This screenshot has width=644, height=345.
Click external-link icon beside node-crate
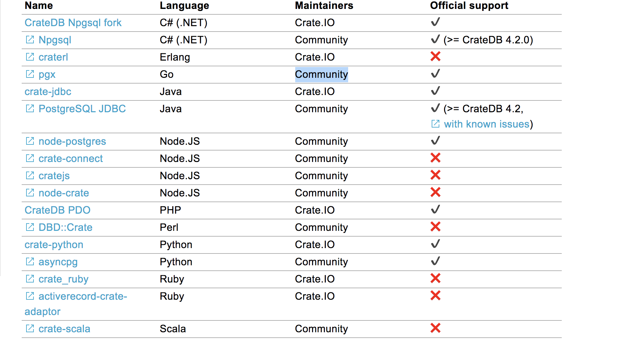[x=30, y=193]
